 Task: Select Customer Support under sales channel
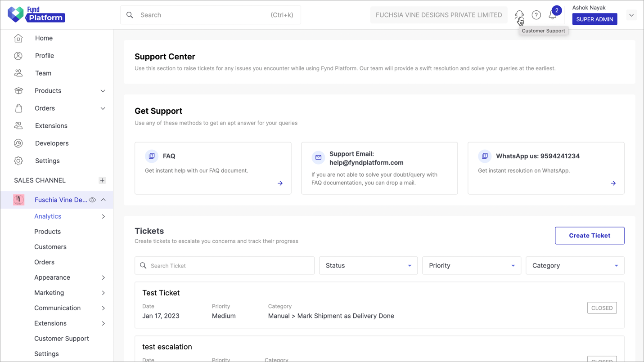[62, 339]
